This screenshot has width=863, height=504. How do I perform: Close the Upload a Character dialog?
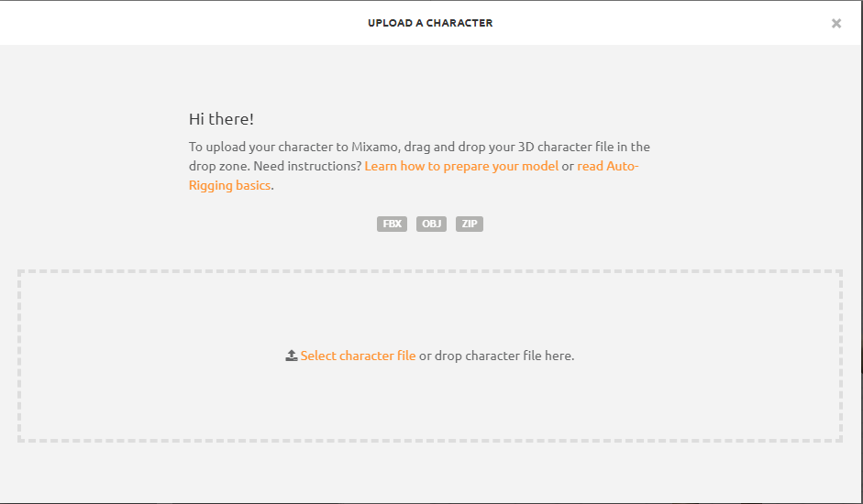tap(836, 23)
